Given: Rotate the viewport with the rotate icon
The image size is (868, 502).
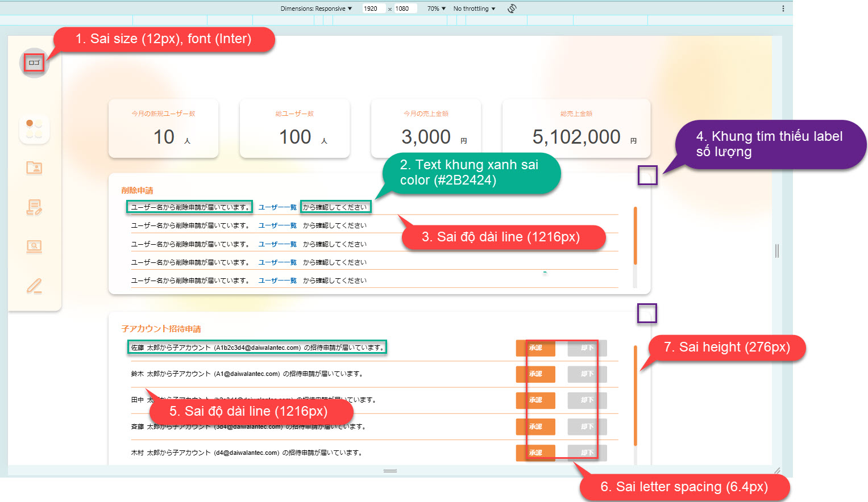Looking at the screenshot, I should pos(512,9).
